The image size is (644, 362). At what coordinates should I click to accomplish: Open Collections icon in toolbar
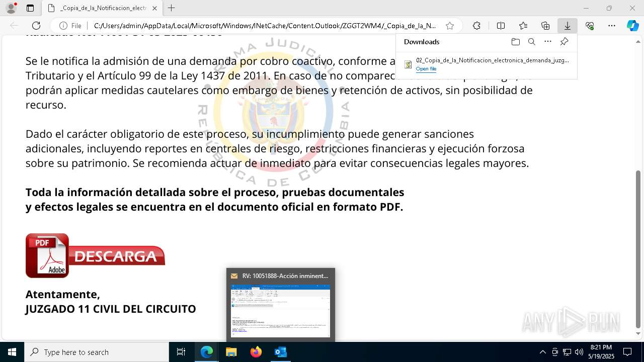(545, 26)
